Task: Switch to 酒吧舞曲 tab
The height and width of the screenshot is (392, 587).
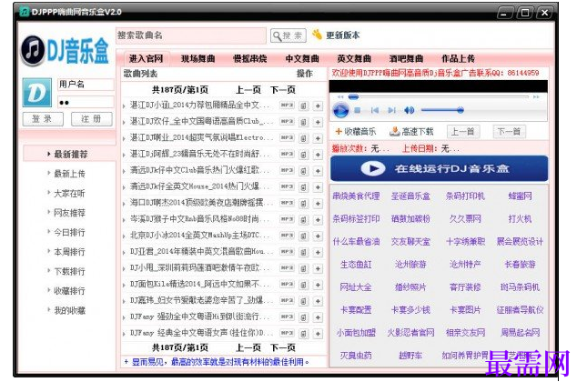Action: pyautogui.click(x=406, y=59)
